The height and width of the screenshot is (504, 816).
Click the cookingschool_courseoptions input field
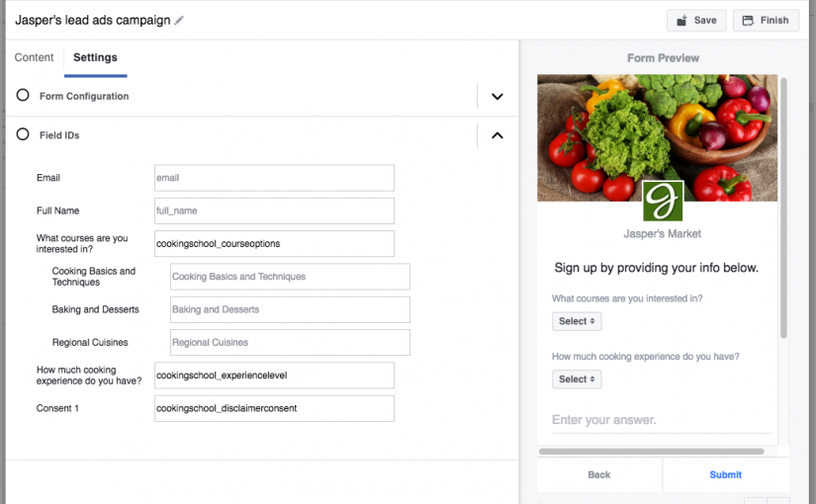point(274,243)
